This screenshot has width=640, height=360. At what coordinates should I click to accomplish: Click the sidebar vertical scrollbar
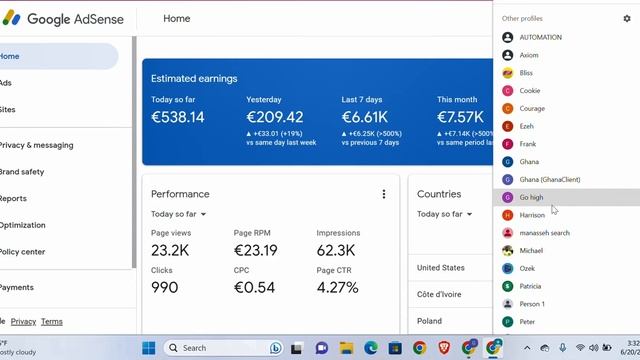[x=134, y=152]
